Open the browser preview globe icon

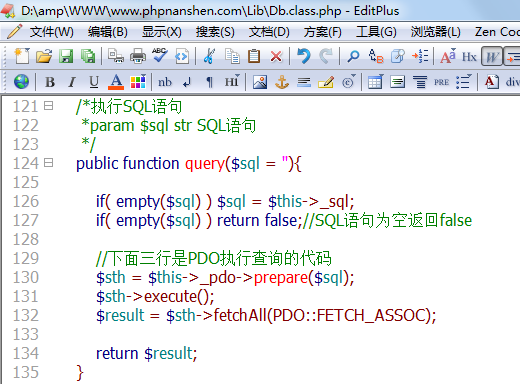point(21,82)
